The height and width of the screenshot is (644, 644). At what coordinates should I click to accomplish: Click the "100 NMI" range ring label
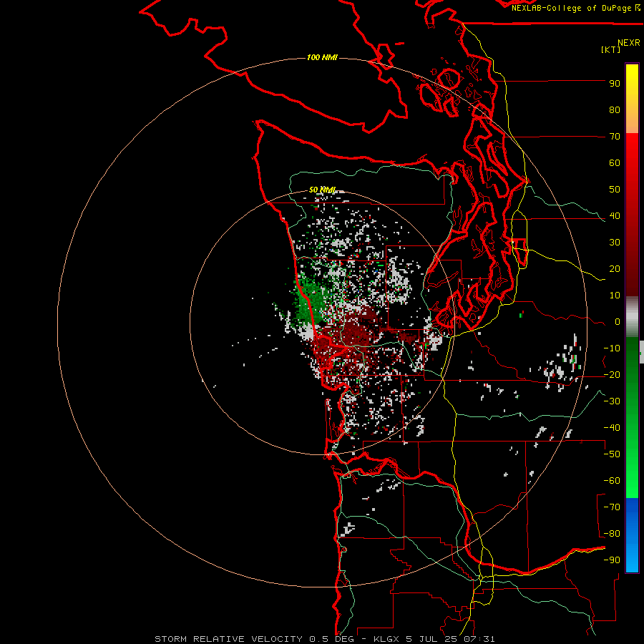tap(322, 57)
